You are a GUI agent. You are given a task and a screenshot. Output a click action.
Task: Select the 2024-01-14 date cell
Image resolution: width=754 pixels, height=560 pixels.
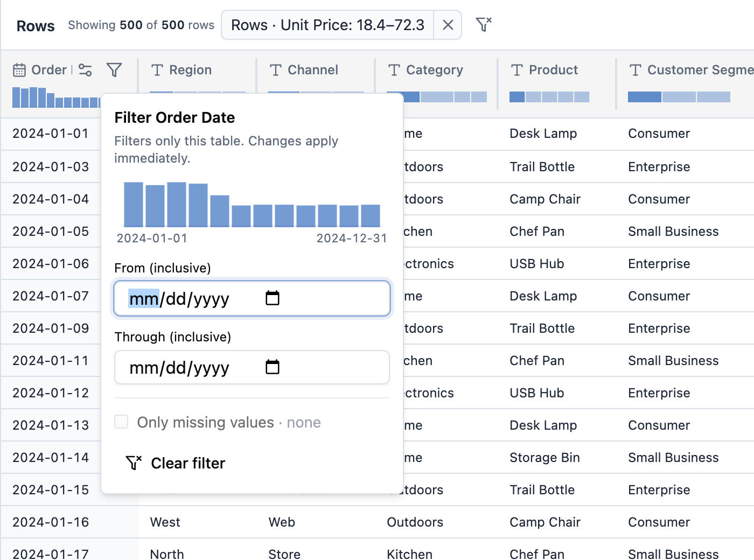(51, 458)
